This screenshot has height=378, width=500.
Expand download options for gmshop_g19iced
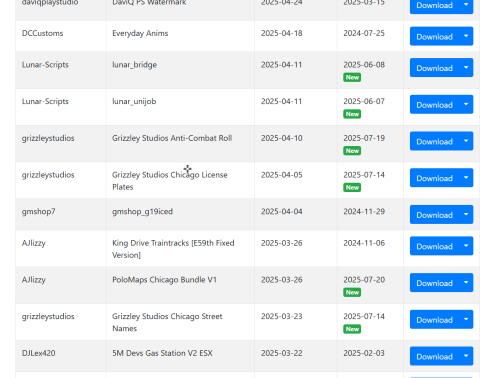pos(466,214)
